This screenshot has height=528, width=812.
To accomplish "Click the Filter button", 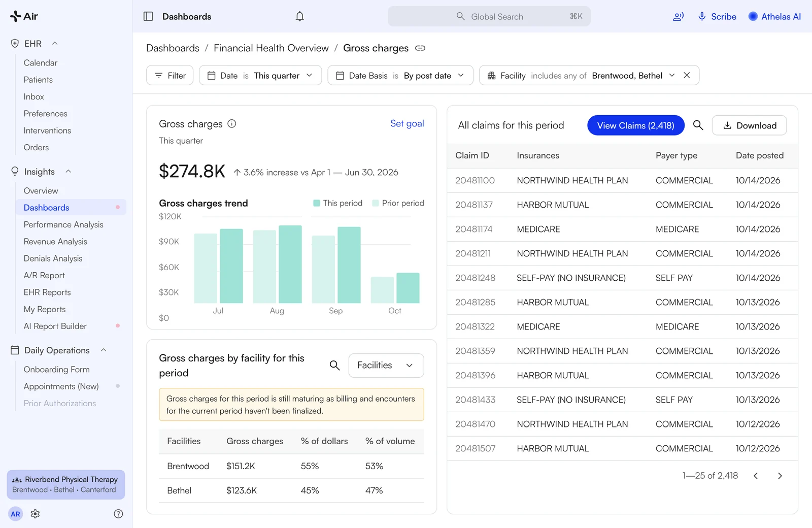I will (170, 75).
